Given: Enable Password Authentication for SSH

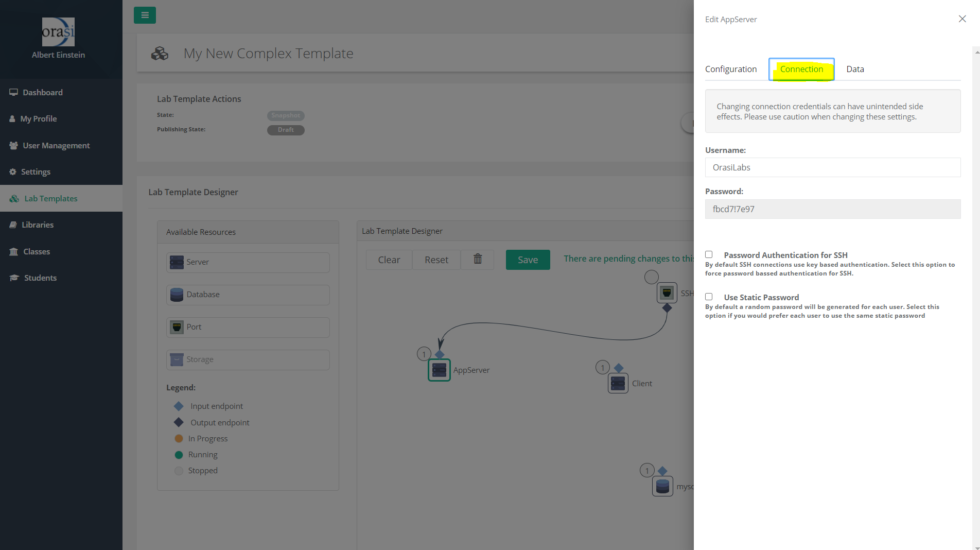Looking at the screenshot, I should click(709, 254).
